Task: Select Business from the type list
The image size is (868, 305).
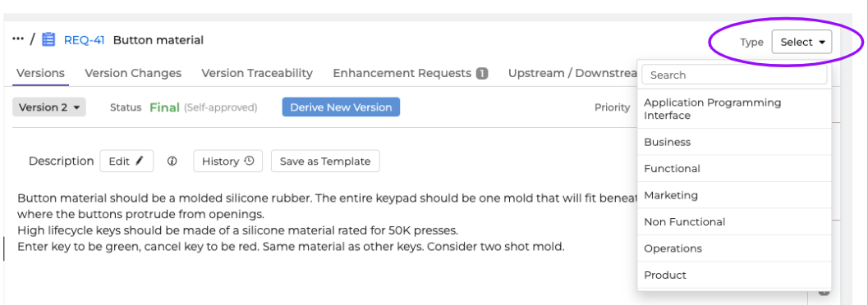Action: pyautogui.click(x=734, y=142)
